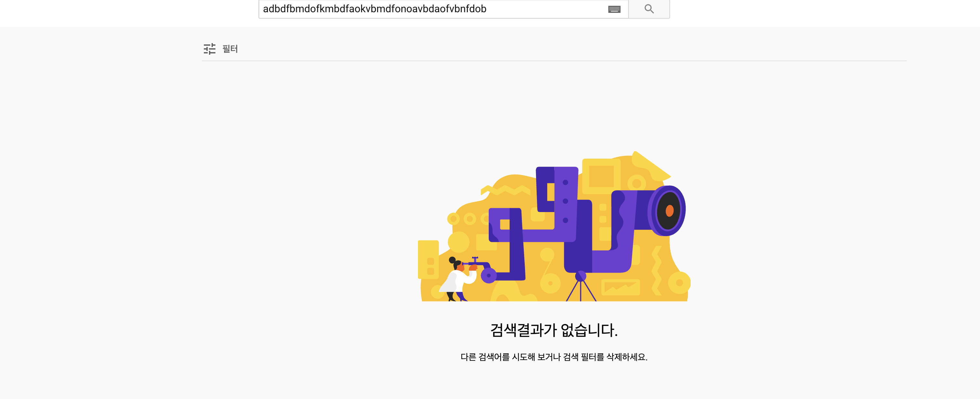980x399 pixels.
Task: Click the purple wheel beside the scientist
Action: [488, 275]
